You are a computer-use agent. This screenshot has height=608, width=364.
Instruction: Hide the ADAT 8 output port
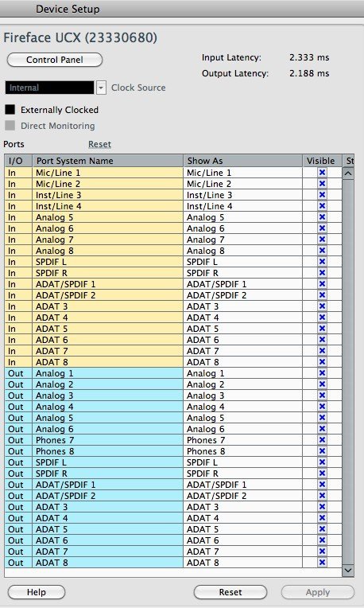[322, 563]
